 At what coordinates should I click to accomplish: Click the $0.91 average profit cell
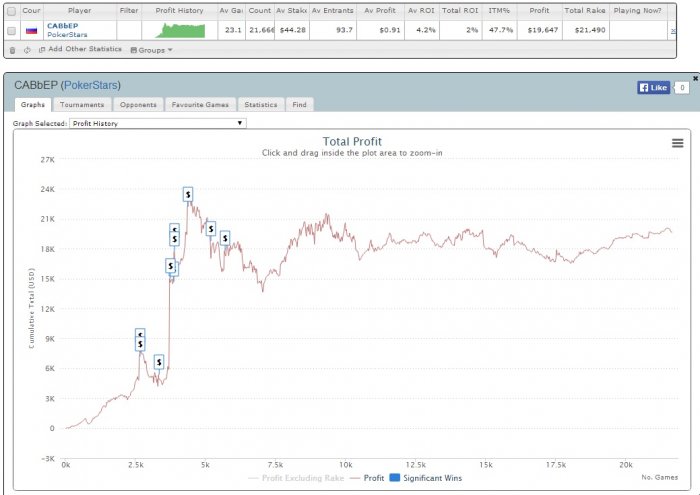coord(380,30)
